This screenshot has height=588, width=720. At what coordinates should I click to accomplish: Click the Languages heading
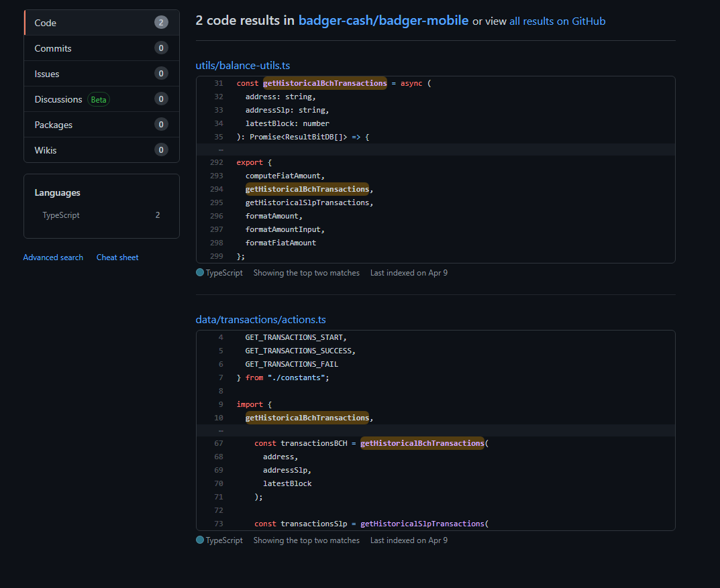58,192
